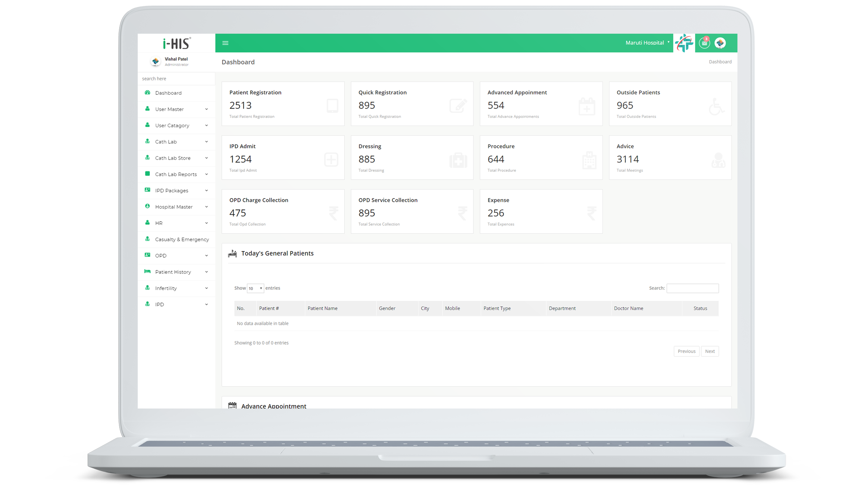Image resolution: width=858 pixels, height=504 pixels.
Task: Click the Next pagination button
Action: pyautogui.click(x=710, y=351)
